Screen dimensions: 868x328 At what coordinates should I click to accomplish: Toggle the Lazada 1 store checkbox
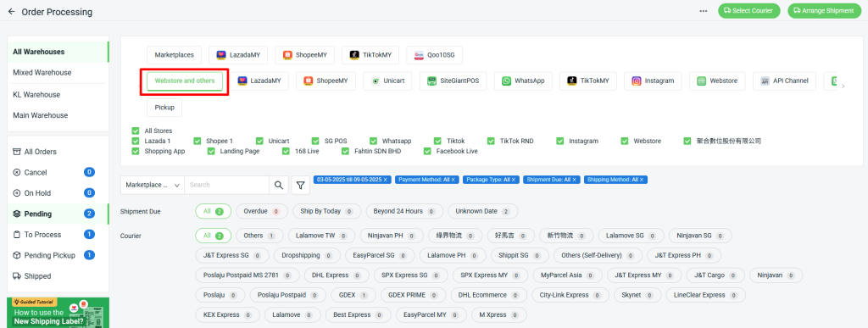[x=136, y=141]
